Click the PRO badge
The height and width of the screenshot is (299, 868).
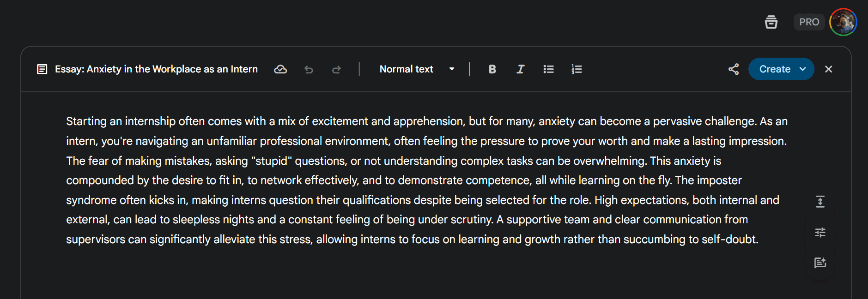point(809,22)
